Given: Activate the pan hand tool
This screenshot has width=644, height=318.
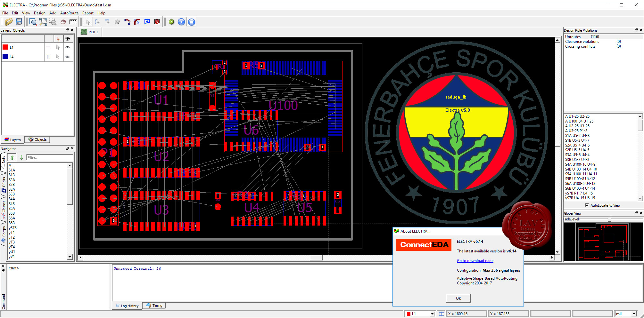Looking at the screenshot, I should (63, 22).
